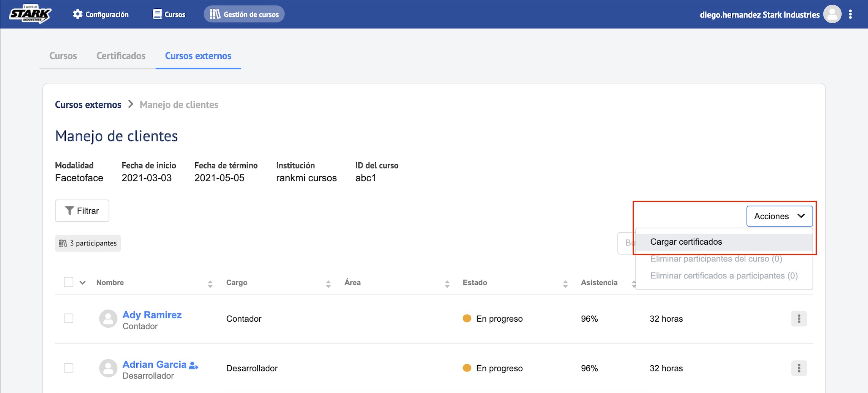Click the Contador cargo cell
This screenshot has width=868, height=393.
coord(244,319)
